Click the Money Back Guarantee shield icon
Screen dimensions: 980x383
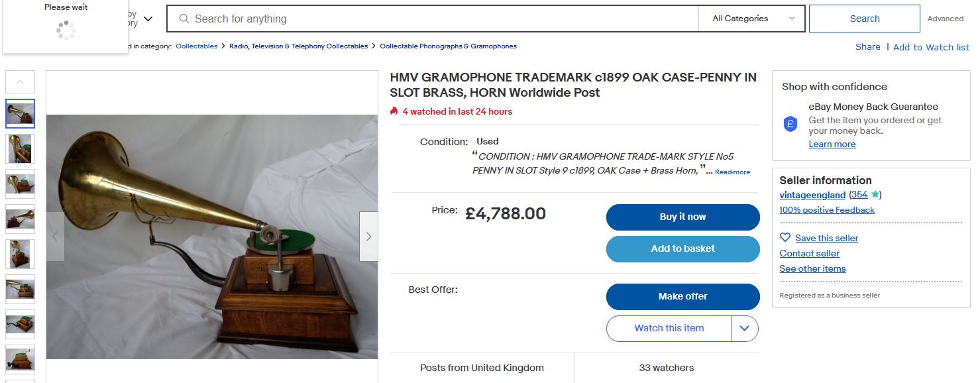[790, 124]
